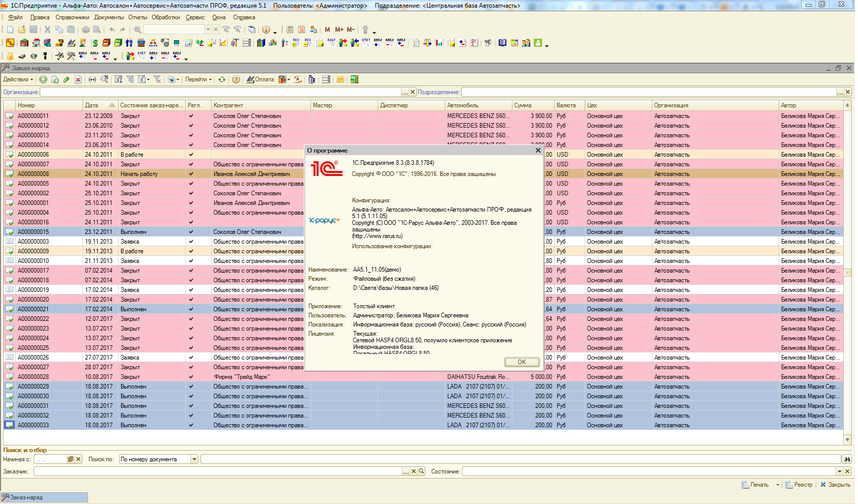
Task: Click the orange question mark Help icon
Action: click(x=236, y=79)
